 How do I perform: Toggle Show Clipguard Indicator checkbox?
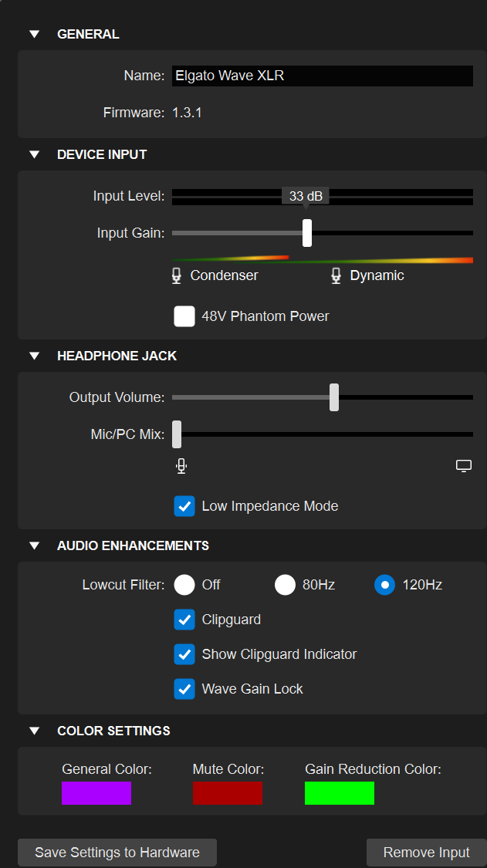[184, 654]
